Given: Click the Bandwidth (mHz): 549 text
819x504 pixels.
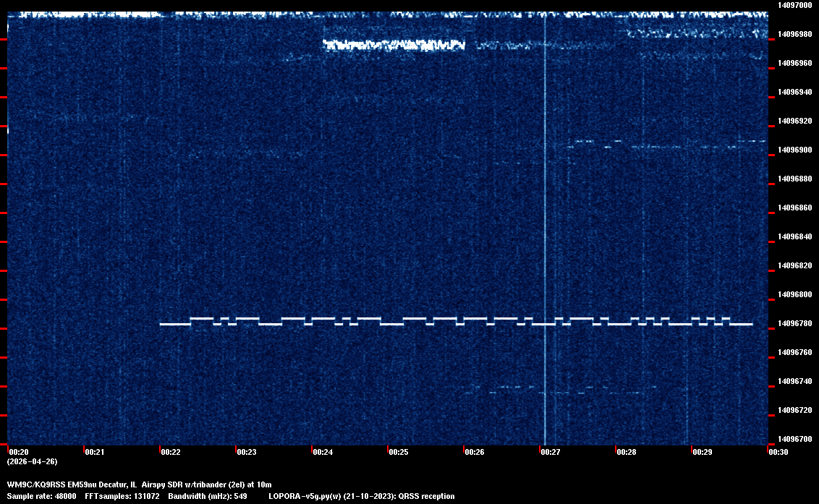Looking at the screenshot, I should point(208,496).
